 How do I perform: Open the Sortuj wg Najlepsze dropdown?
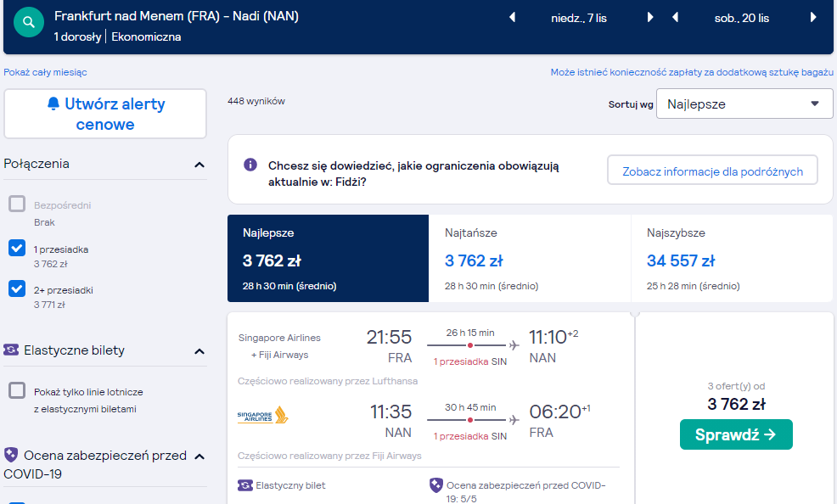[744, 104]
